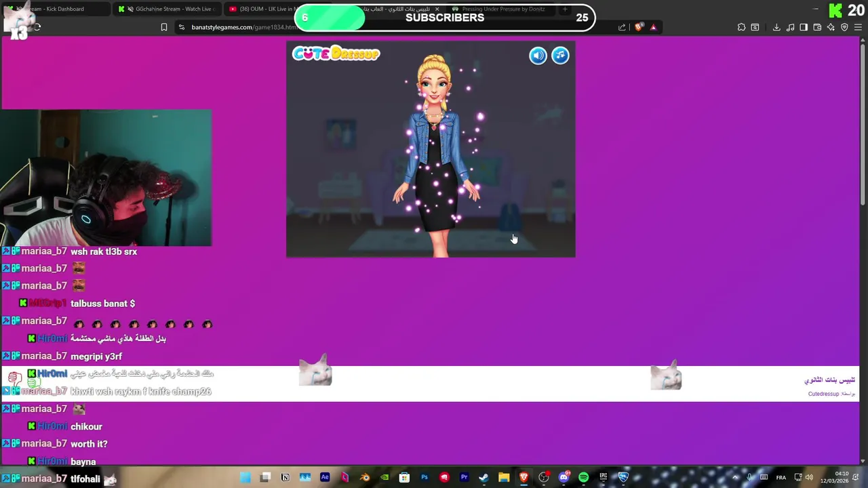Image resolution: width=868 pixels, height=488 pixels.
Task: Open Discord from the taskbar
Action: 564,477
